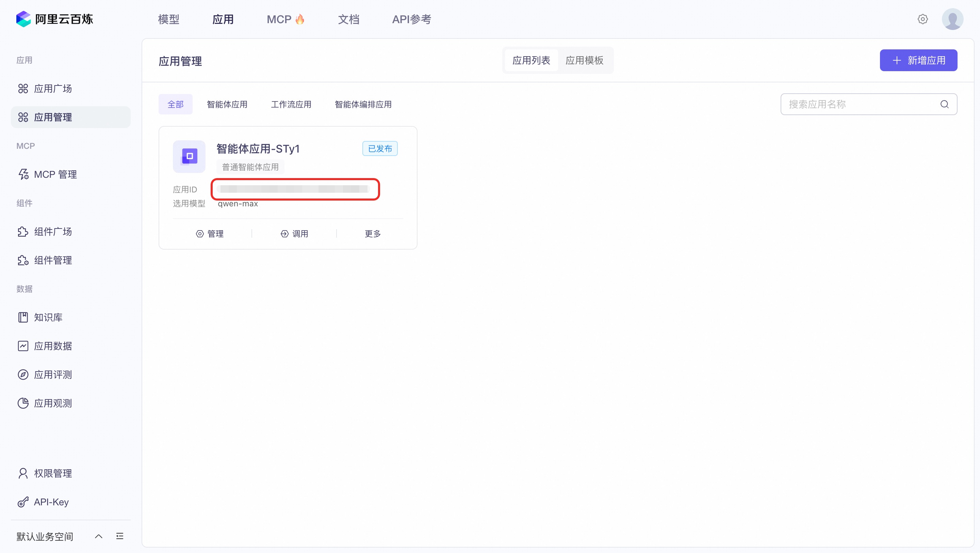Open 应用广场 in the sidebar
980x553 pixels.
tap(53, 89)
